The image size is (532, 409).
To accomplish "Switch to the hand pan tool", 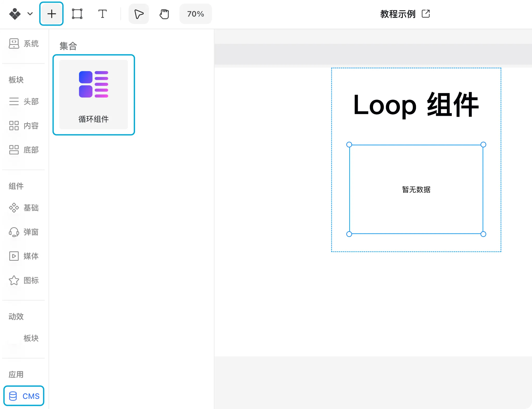I will (164, 14).
